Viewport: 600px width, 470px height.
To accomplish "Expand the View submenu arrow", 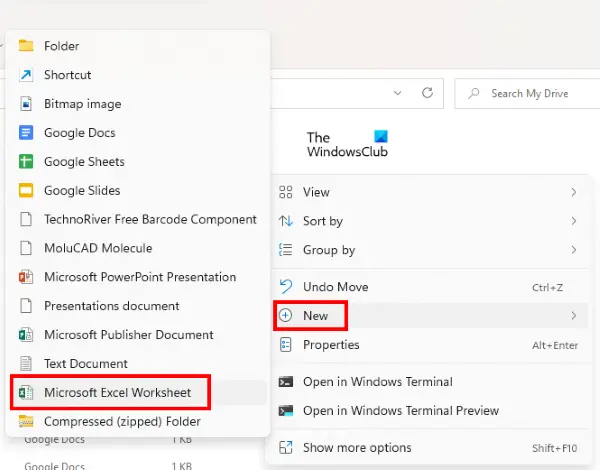I will 574,192.
